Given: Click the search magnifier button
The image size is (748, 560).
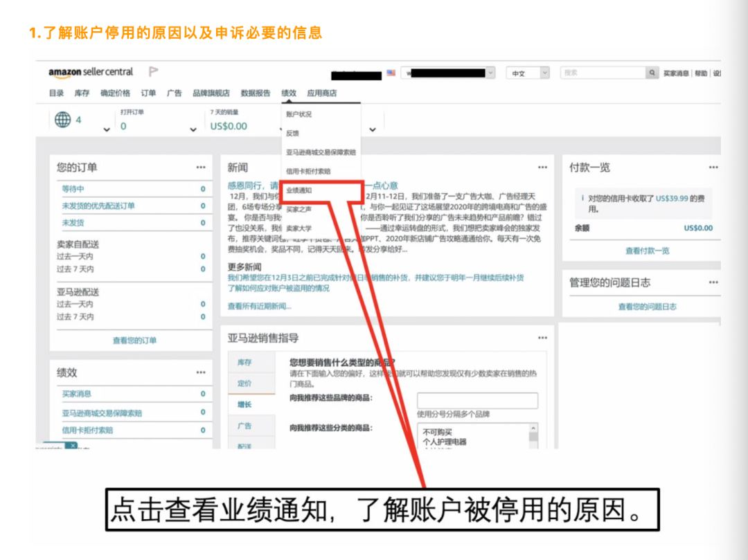Looking at the screenshot, I should tap(652, 73).
